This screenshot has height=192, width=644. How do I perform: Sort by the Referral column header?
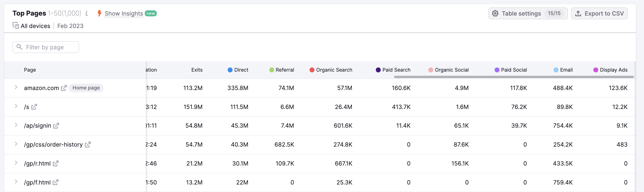pos(285,70)
